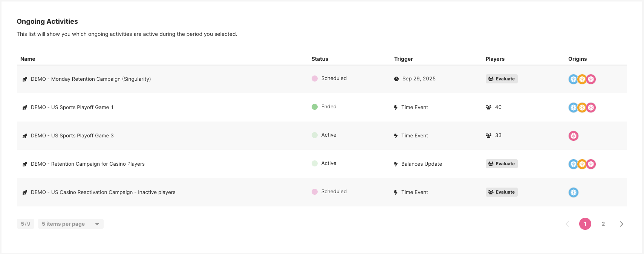Select page 2 in pagination

(x=603, y=224)
